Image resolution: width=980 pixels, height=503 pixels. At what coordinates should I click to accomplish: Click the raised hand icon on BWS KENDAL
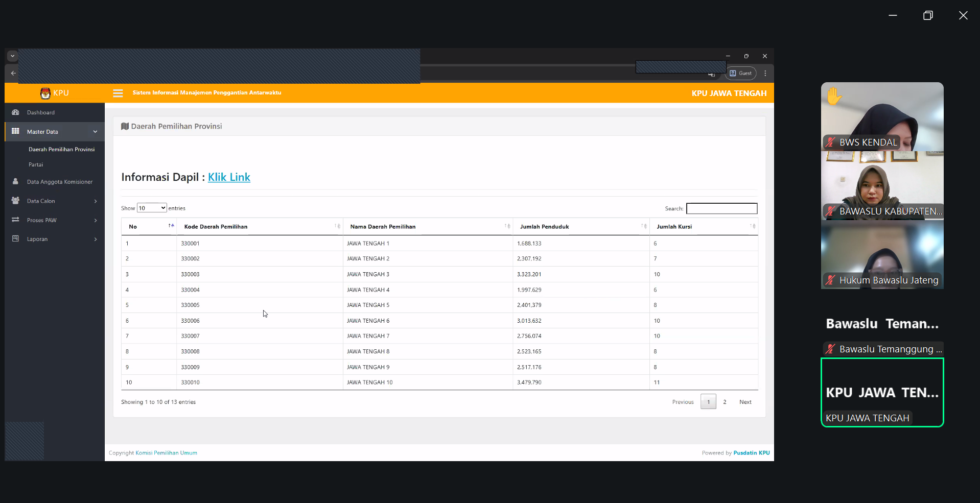click(834, 95)
